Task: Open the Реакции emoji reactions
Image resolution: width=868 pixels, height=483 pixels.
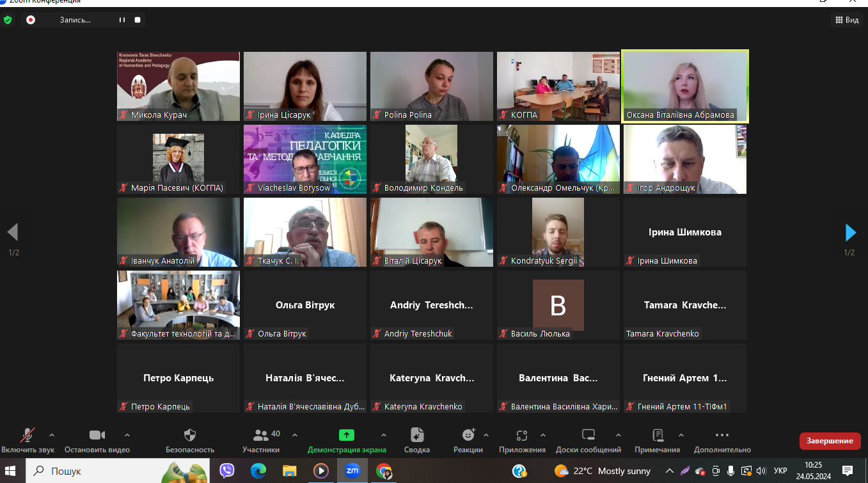Action: [x=468, y=436]
